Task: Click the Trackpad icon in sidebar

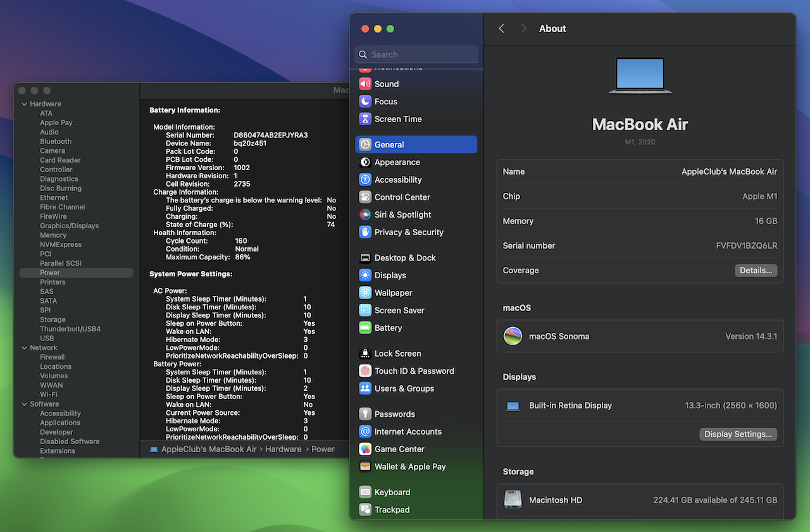Action: 365,509
